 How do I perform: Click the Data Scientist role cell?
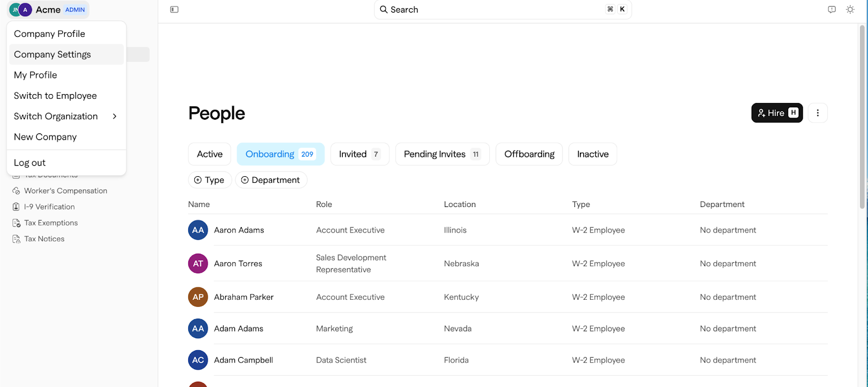coord(341,360)
